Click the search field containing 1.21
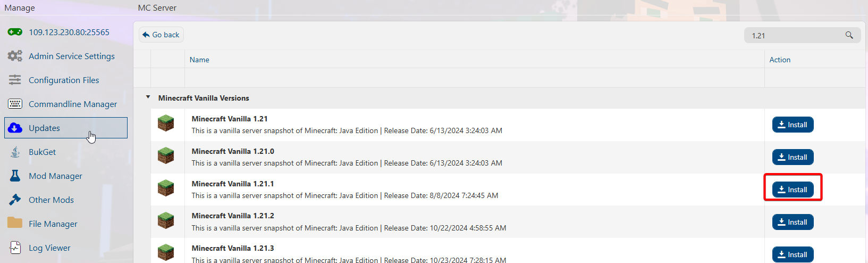 [795, 36]
